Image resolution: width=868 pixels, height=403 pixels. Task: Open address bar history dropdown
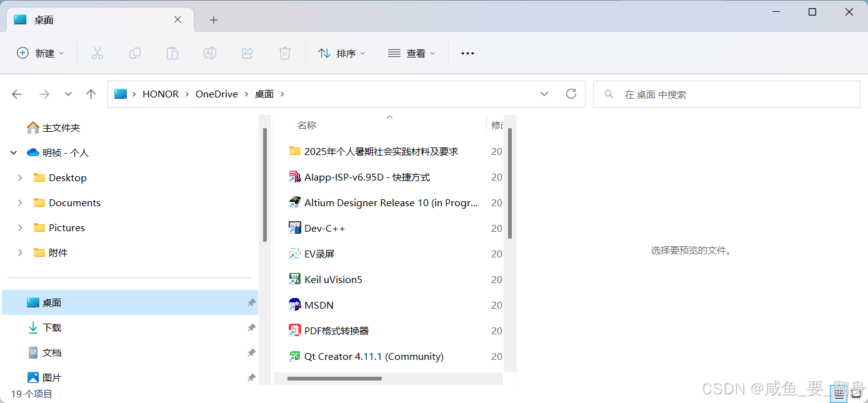pyautogui.click(x=544, y=94)
